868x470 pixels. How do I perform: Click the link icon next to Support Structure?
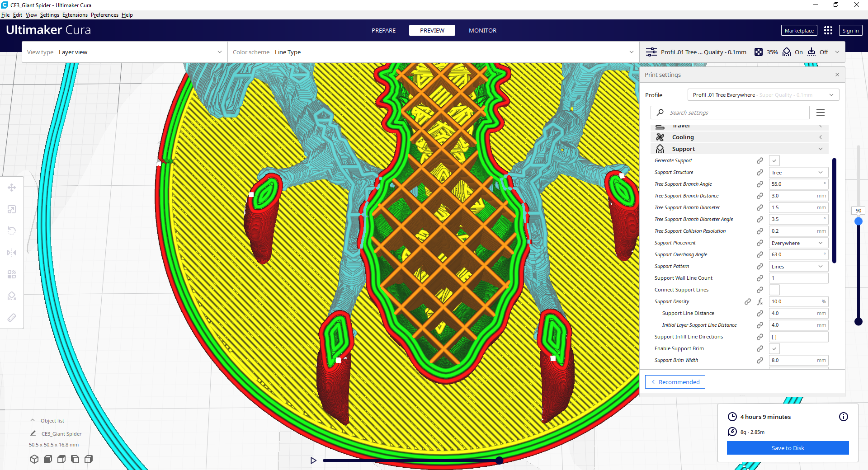760,172
